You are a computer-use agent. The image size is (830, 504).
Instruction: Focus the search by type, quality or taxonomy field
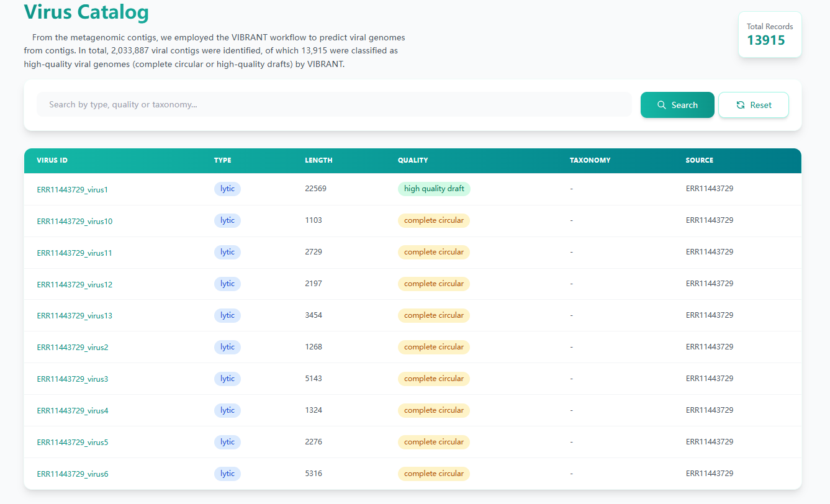334,104
